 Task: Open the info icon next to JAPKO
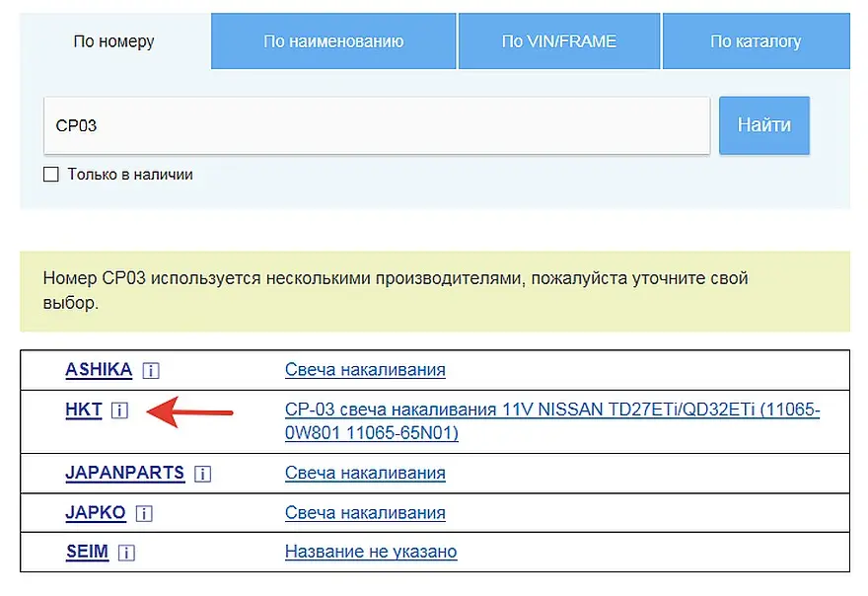pyautogui.click(x=144, y=513)
